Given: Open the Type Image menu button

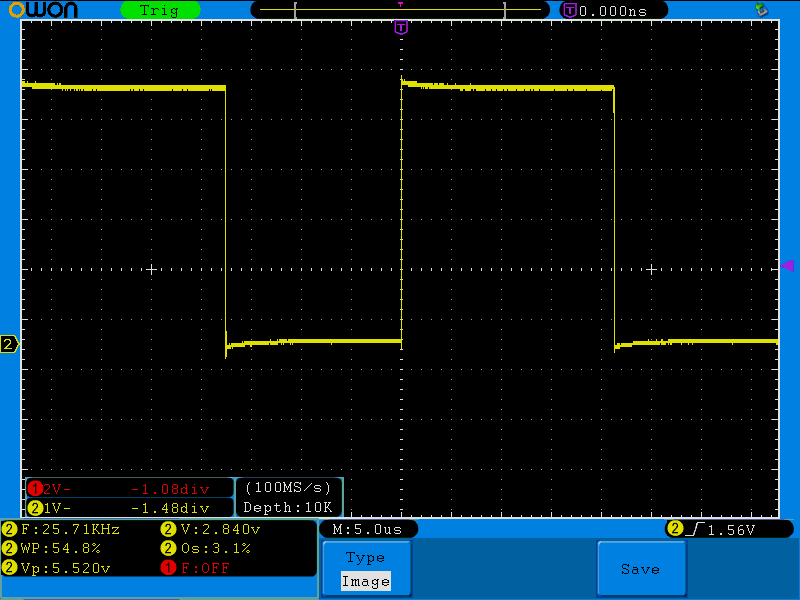Looking at the screenshot, I should click(366, 569).
